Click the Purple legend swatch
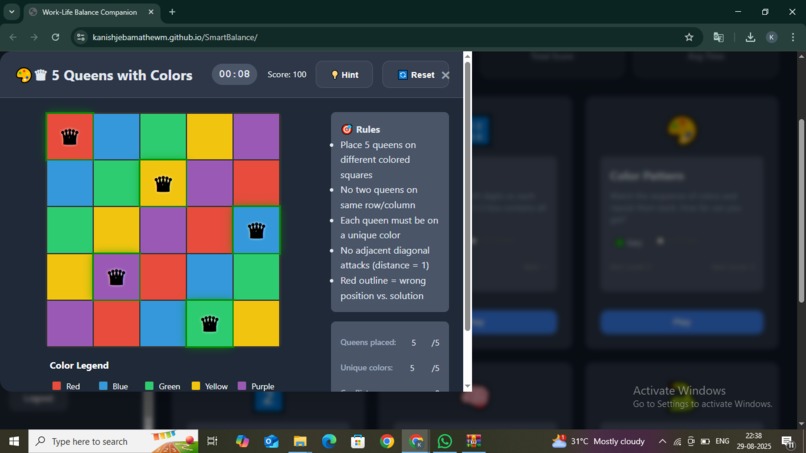 point(242,386)
